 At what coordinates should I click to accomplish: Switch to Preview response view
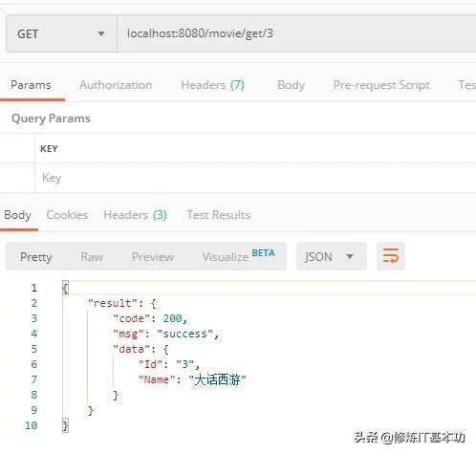tap(153, 257)
